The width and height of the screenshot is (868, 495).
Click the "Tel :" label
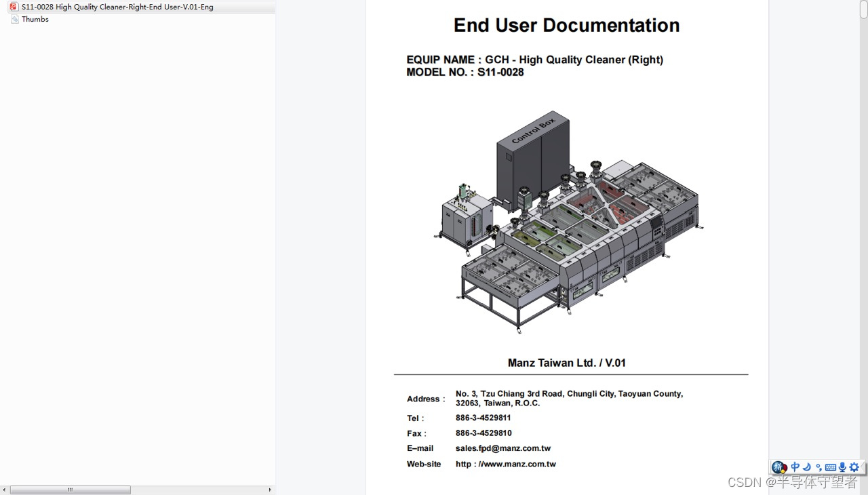coord(415,418)
